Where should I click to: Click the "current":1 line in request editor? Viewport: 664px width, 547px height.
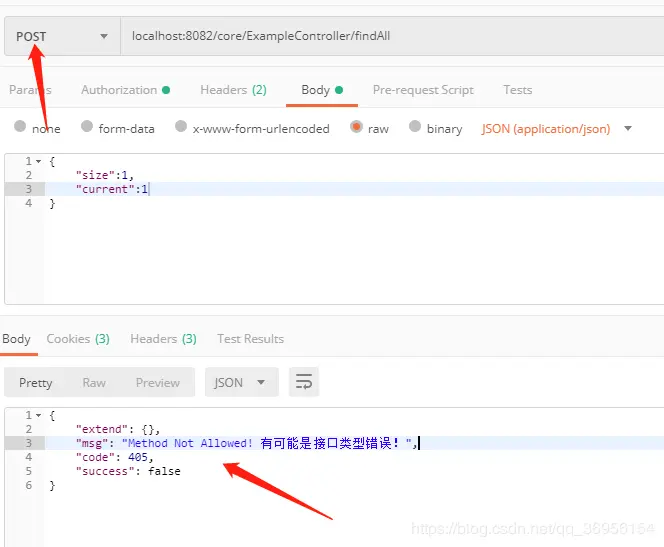pyautogui.click(x=112, y=189)
